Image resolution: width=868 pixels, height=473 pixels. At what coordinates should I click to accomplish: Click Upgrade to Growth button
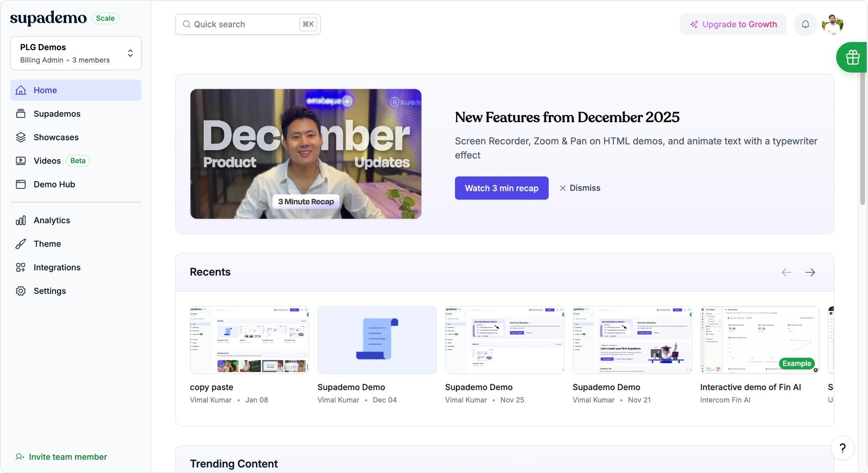point(733,24)
